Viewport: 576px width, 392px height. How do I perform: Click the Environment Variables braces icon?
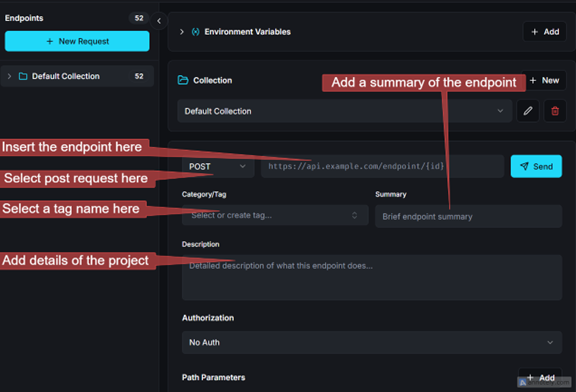click(x=195, y=32)
